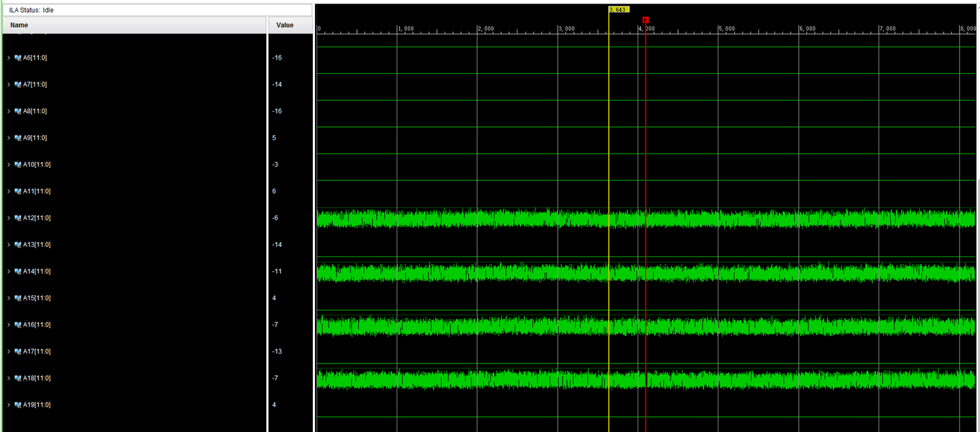Select the A19[11:0] signal name
The image size is (980, 432).
coord(37,406)
